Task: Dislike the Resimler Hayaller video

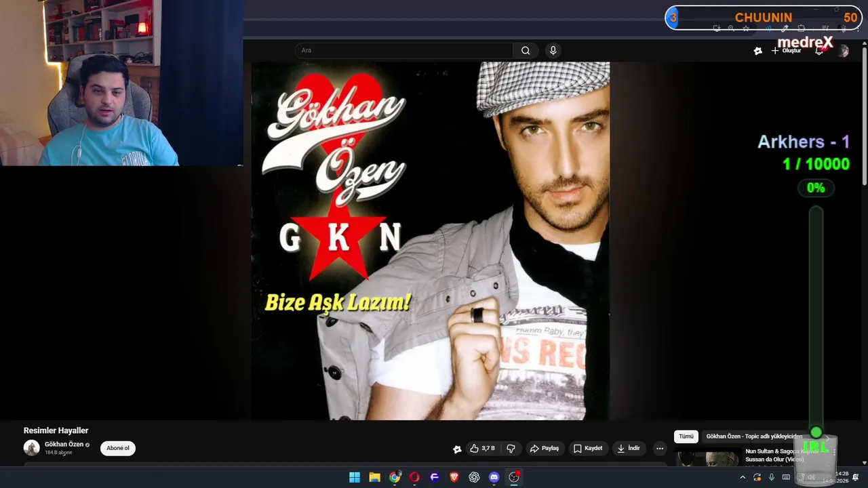Action: 511,449
